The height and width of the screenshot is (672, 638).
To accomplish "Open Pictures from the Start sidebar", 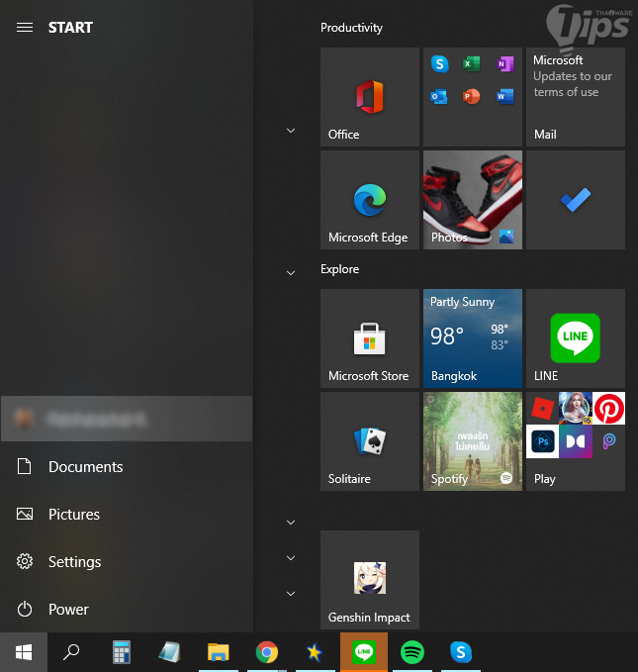I will [x=127, y=515].
